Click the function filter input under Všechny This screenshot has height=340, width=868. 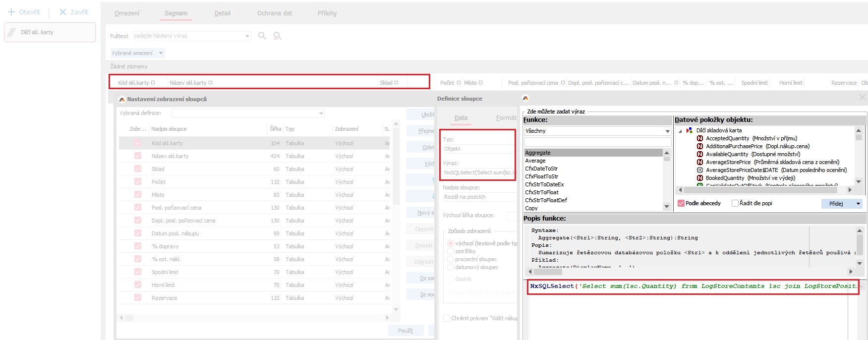[x=597, y=142]
